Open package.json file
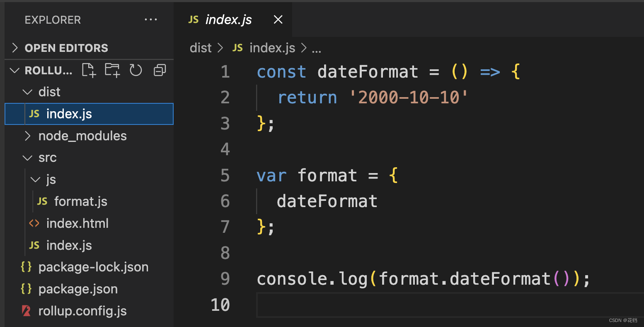 (x=89, y=289)
